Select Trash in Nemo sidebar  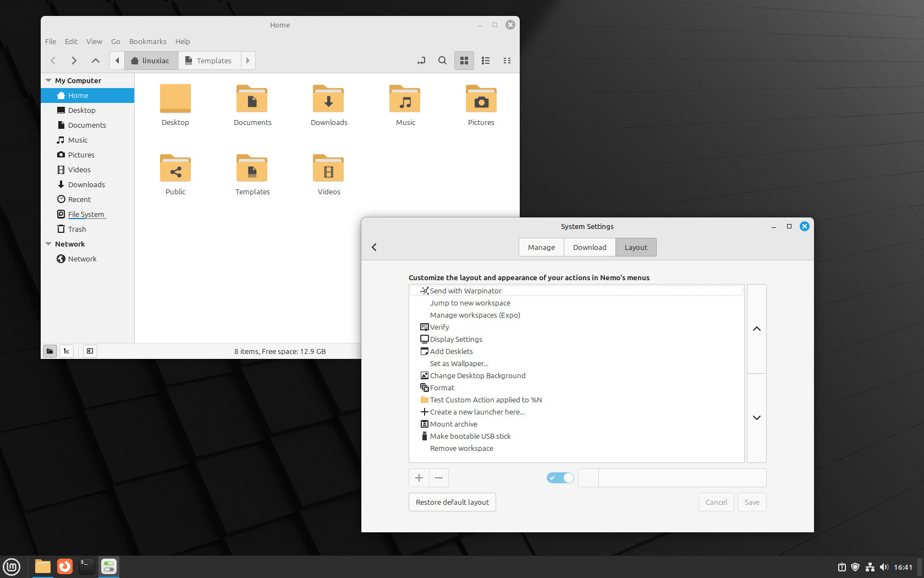click(x=87, y=229)
